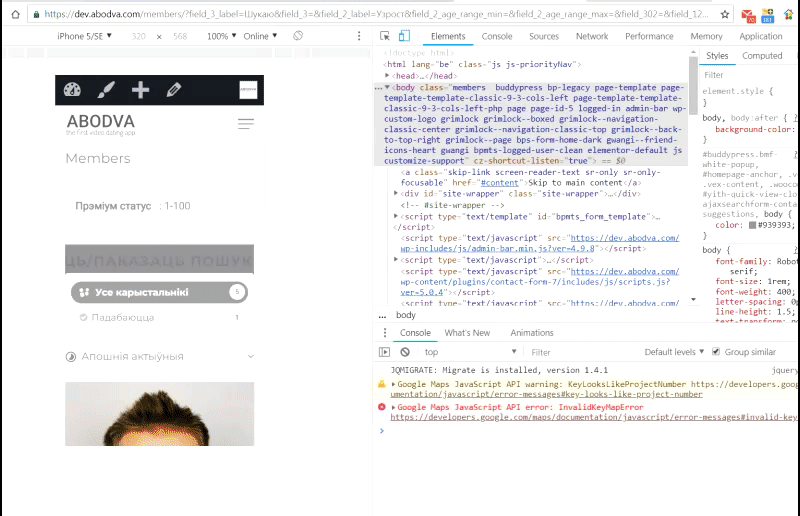This screenshot has width=800, height=516.
Task: Click the pencil Edit page icon
Action: click(x=173, y=90)
